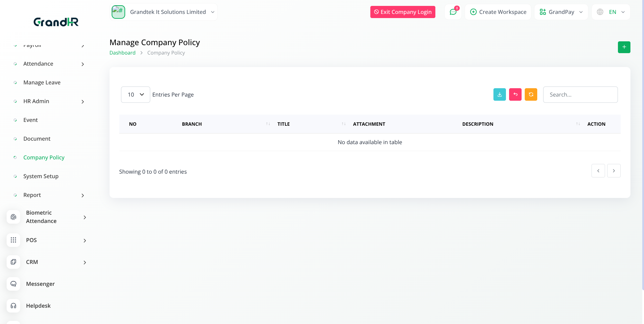Open the EN language dropdown
Screen dimensions: 644x324
click(611, 12)
